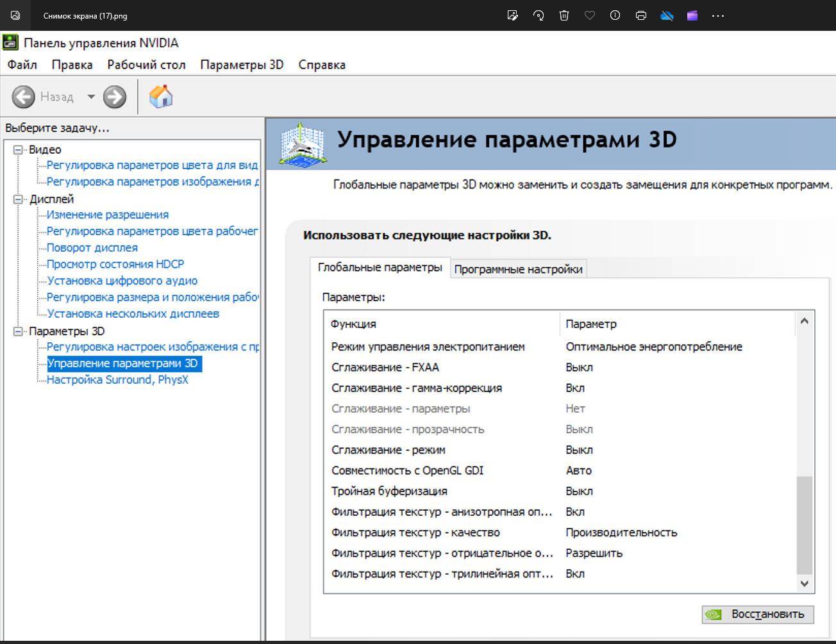Open the Установка нескольких дисплеев link
The image size is (836, 644).
(133, 314)
